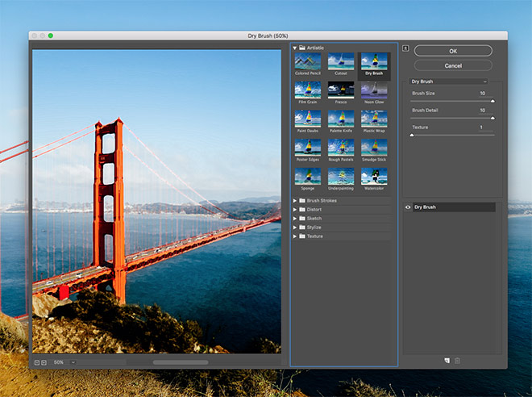Image resolution: width=532 pixels, height=397 pixels.
Task: Collapse the Artistic filter category
Action: [294, 48]
